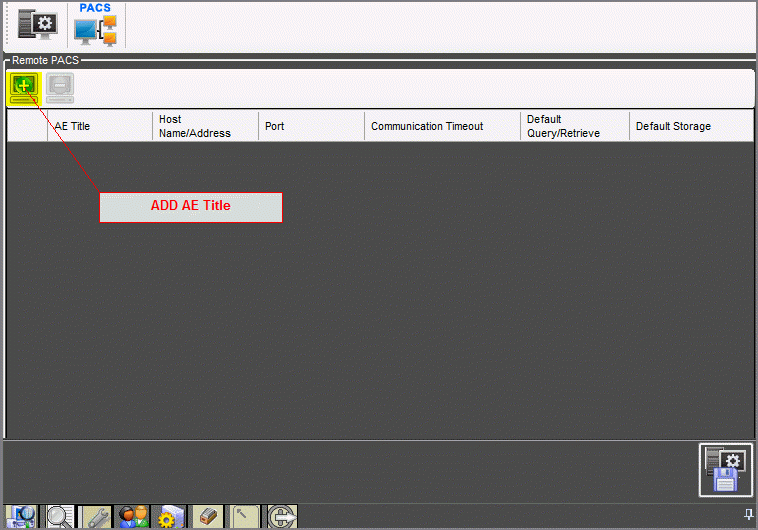Open the wrench tools icon

point(96,516)
